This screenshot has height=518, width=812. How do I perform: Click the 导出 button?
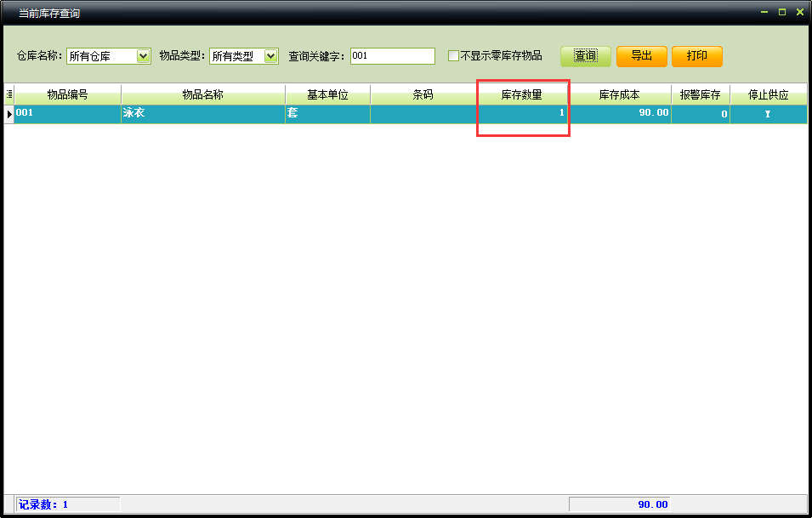(x=641, y=56)
